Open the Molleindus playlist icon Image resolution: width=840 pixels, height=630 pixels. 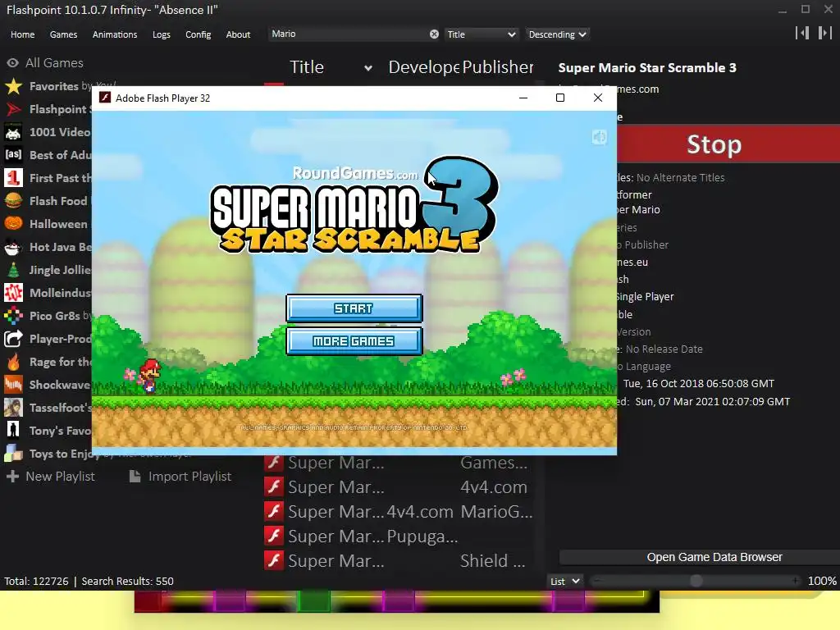pos(13,293)
